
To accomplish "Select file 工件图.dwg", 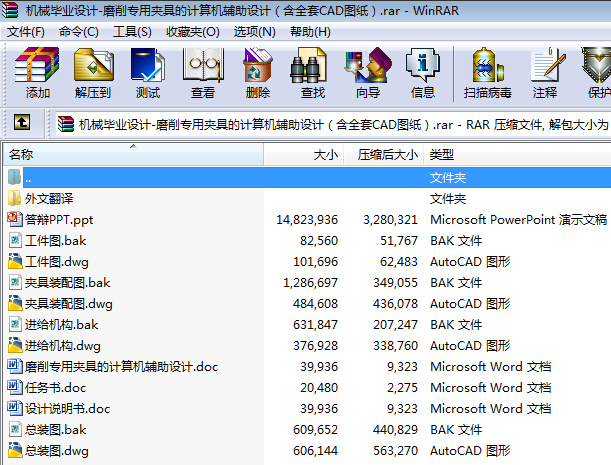I will click(57, 262).
